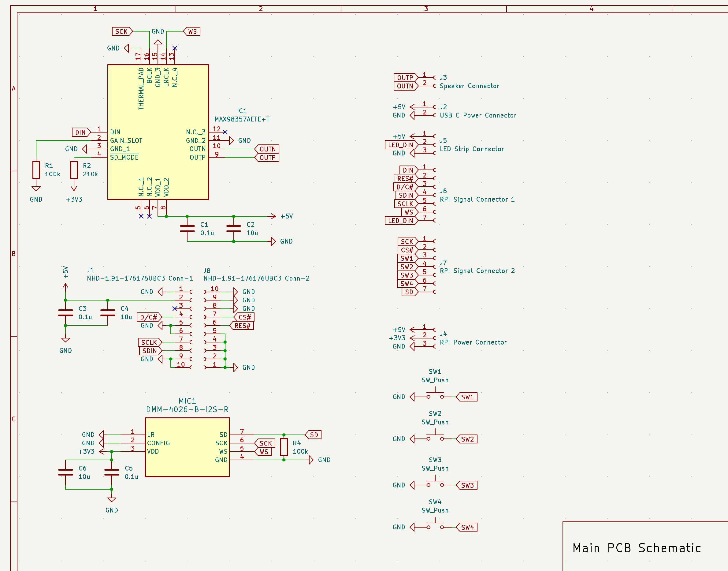
Task: Select the MIC1 DMM-4026-B-I2S-R component body
Action: tap(188, 447)
